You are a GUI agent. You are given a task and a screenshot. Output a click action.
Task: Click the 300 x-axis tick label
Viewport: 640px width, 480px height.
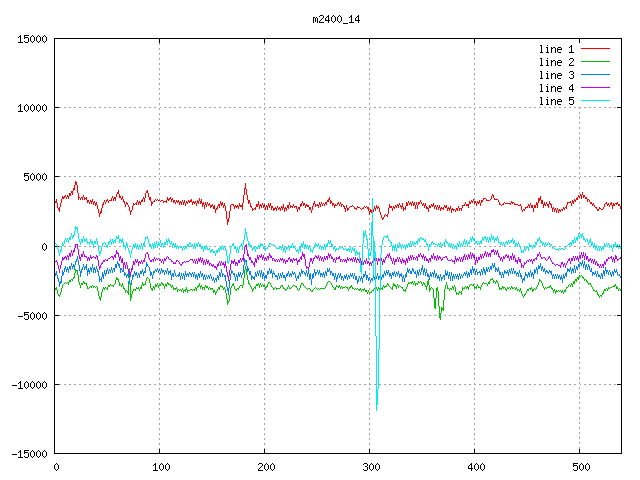tap(370, 467)
